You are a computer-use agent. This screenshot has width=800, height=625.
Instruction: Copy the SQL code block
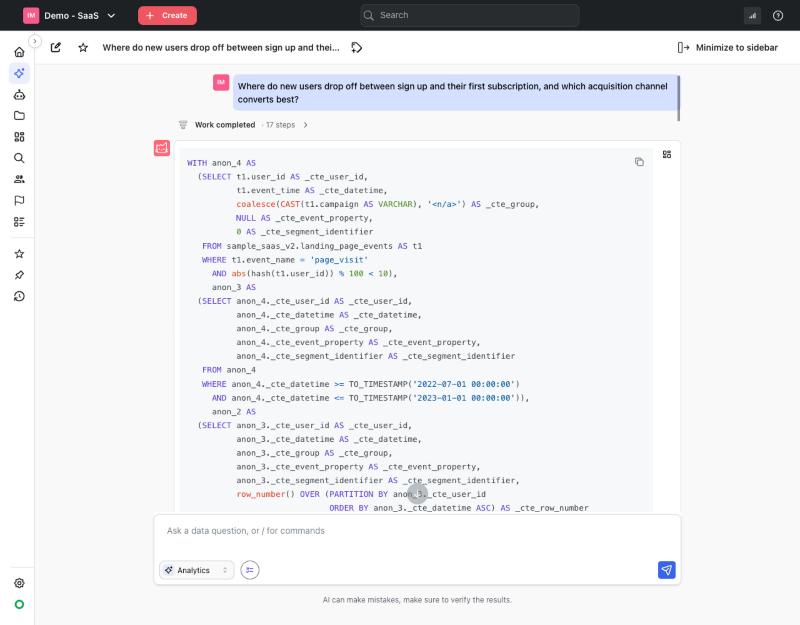pos(639,162)
